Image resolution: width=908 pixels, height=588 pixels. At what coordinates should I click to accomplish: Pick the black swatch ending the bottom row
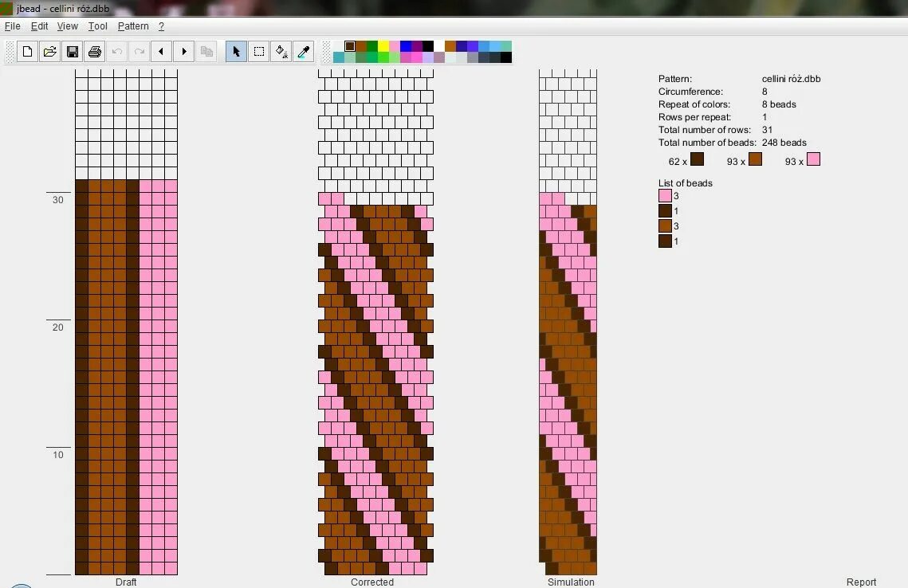coord(506,57)
